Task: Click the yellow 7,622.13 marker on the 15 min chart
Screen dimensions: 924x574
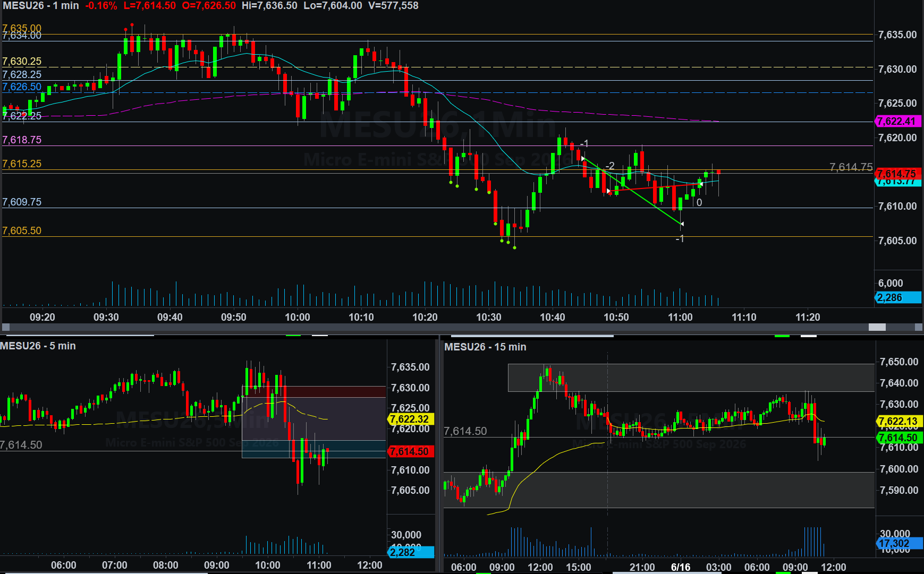Action: point(899,421)
